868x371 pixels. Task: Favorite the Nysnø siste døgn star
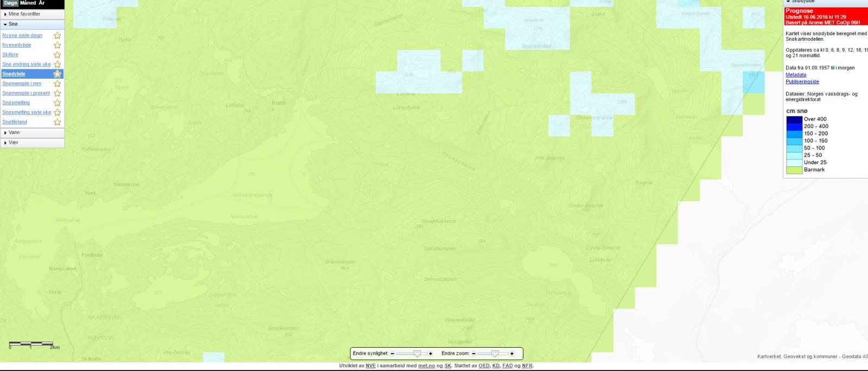tap(57, 36)
